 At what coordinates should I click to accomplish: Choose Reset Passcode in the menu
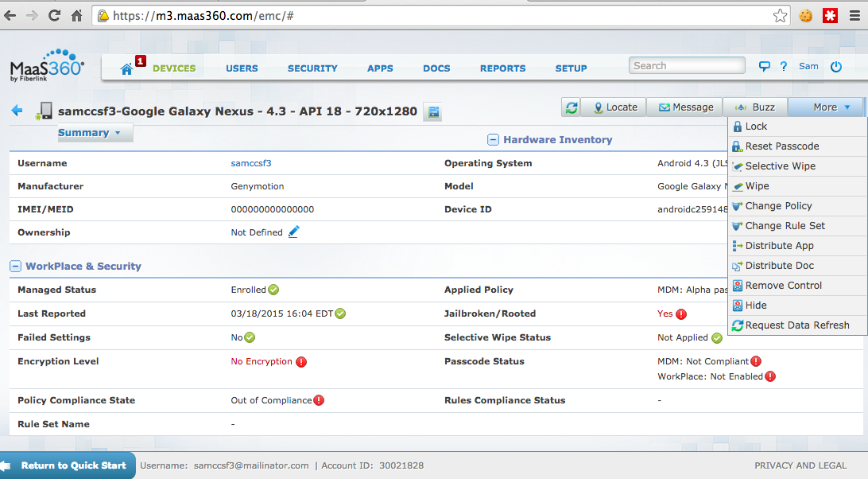797,146
